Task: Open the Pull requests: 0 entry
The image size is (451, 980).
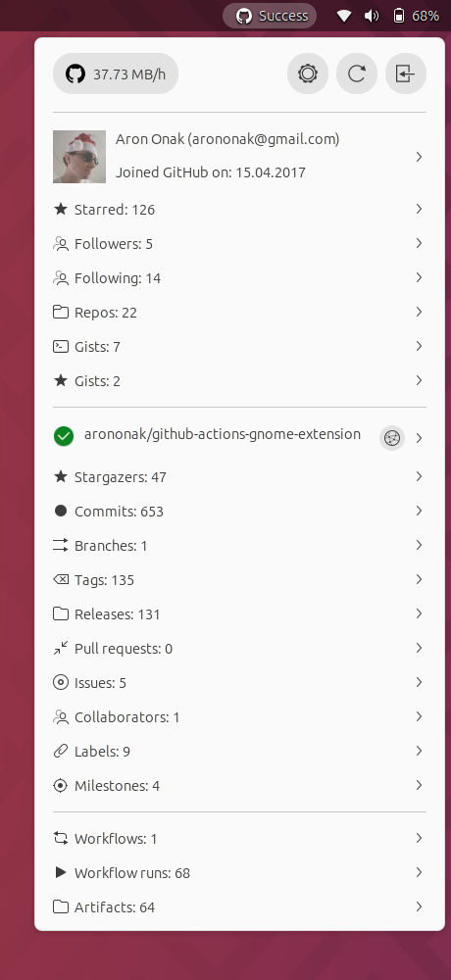Action: click(239, 648)
